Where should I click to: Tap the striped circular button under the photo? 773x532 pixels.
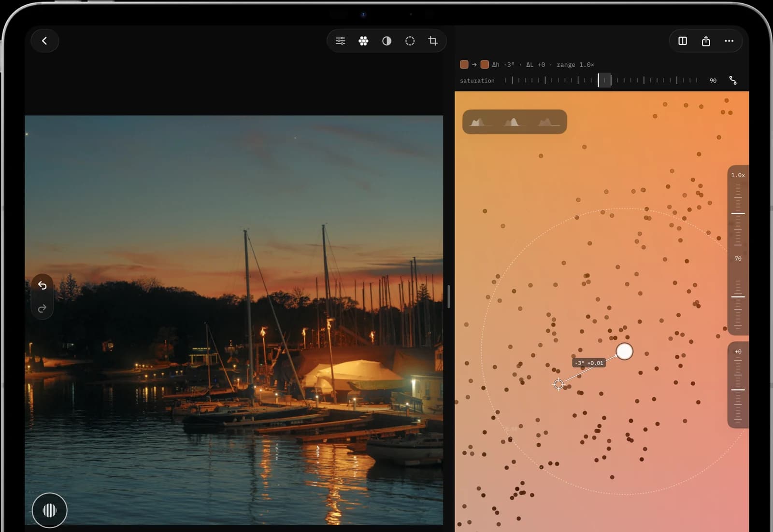click(49, 510)
